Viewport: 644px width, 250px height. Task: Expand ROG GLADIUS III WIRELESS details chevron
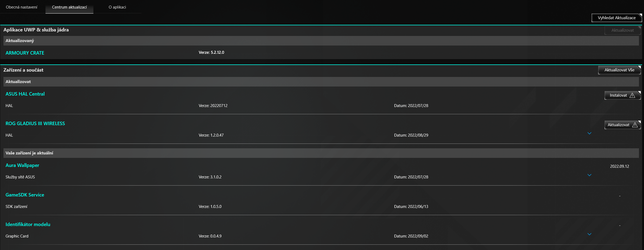click(x=589, y=133)
